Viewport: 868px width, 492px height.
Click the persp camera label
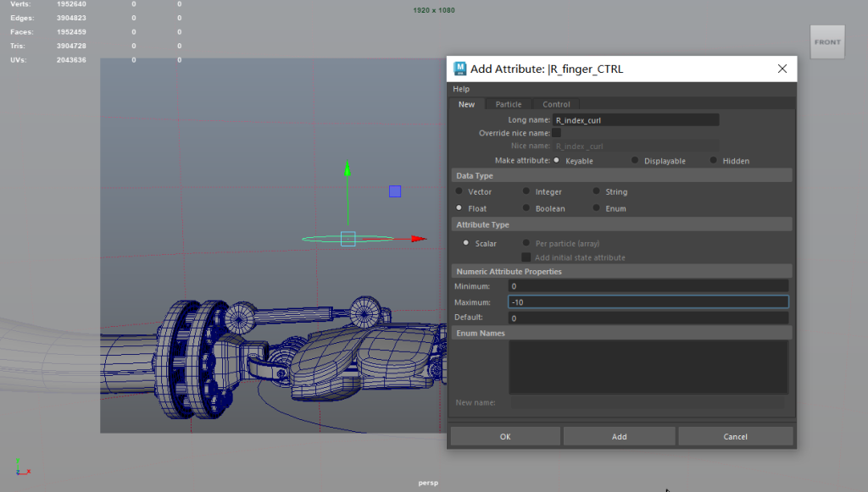click(428, 483)
